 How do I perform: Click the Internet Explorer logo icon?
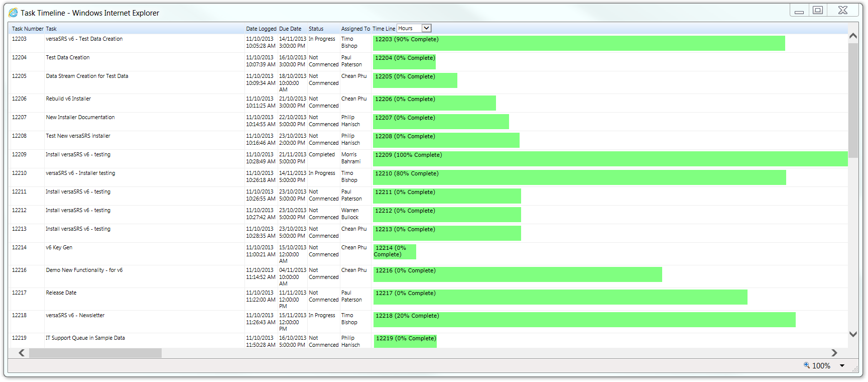point(13,13)
